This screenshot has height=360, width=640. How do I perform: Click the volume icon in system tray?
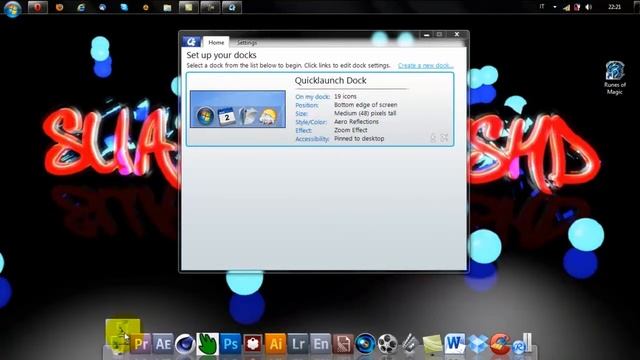pyautogui.click(x=588, y=7)
